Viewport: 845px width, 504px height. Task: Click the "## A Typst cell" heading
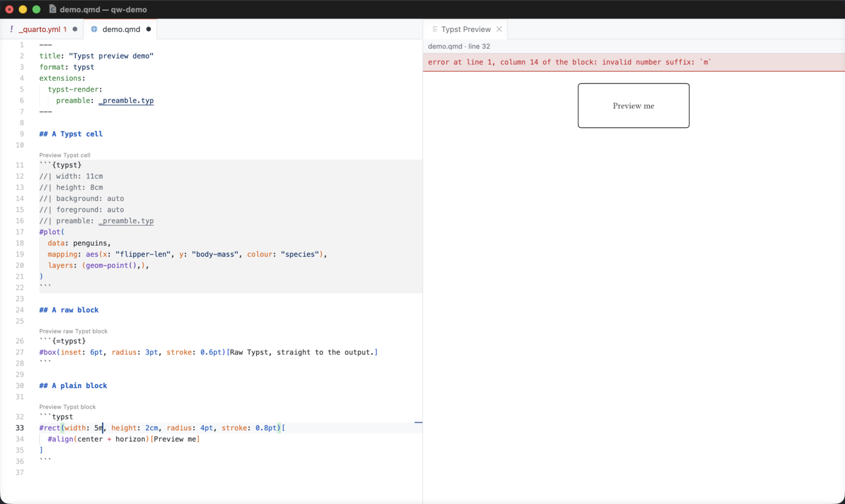point(71,134)
